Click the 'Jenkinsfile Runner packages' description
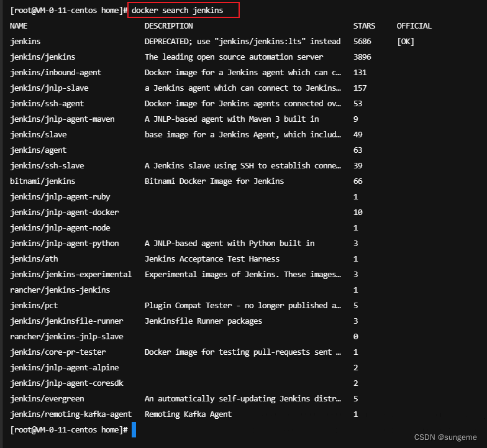The image size is (487, 448). 203,321
